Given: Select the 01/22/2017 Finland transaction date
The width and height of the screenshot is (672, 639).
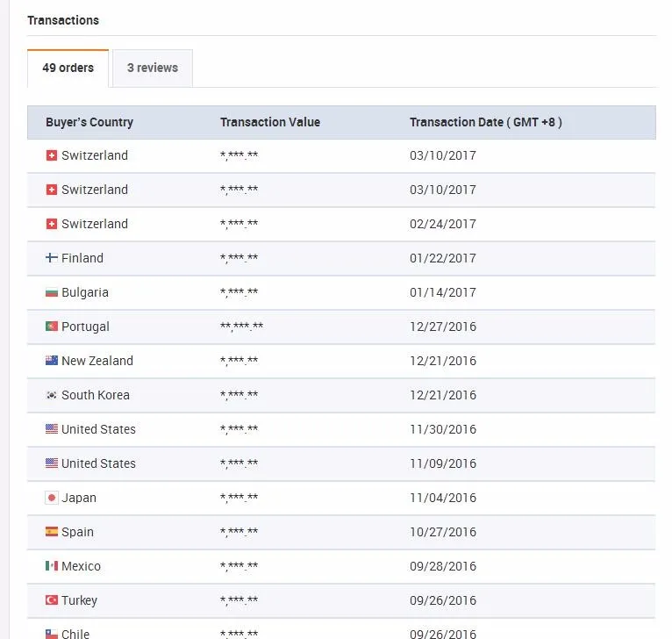Looking at the screenshot, I should pos(443,258).
